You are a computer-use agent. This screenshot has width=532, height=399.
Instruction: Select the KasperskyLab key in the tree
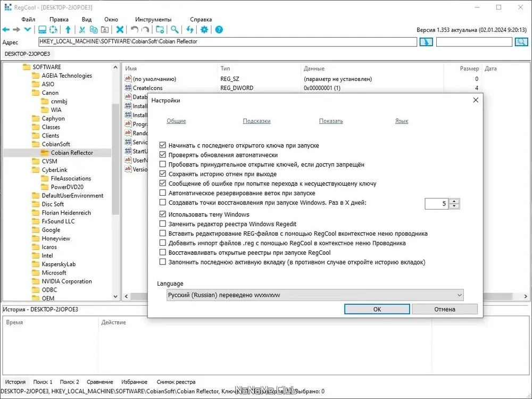(x=59, y=264)
